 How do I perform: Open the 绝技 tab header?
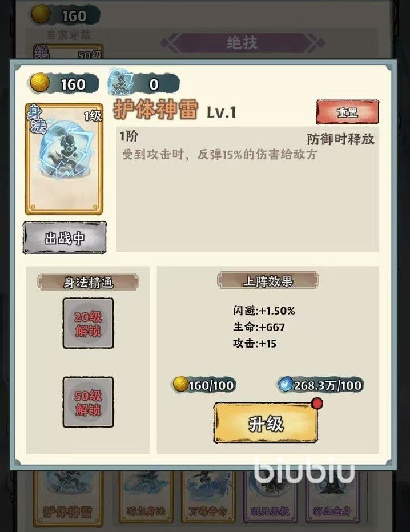click(242, 43)
